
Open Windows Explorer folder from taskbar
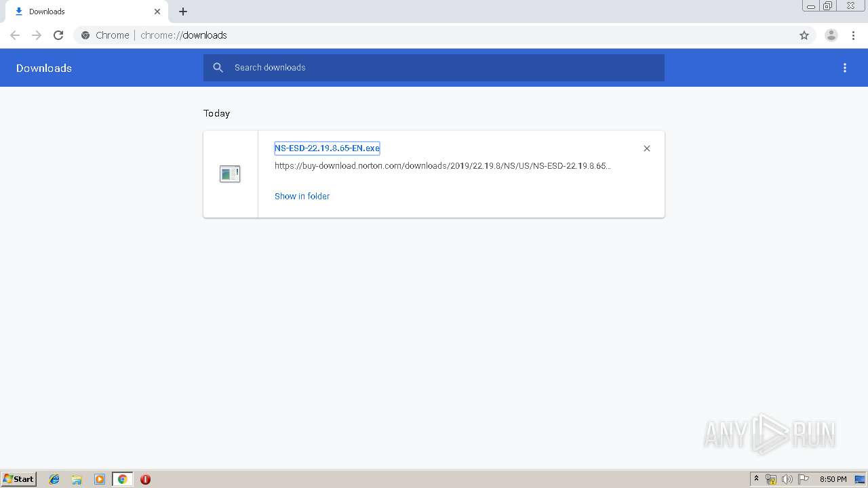(77, 479)
